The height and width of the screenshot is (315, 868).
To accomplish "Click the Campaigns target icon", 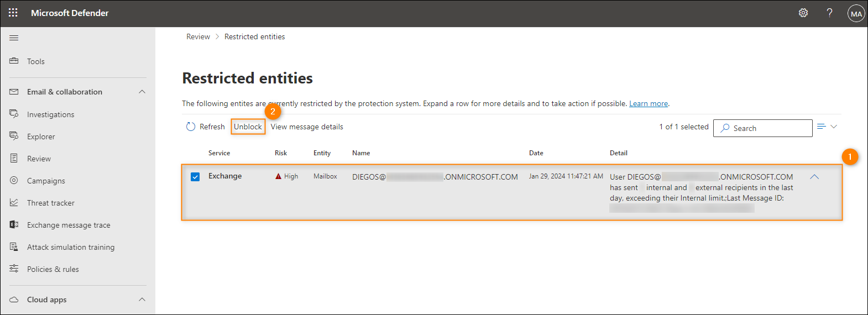I will pos(14,180).
